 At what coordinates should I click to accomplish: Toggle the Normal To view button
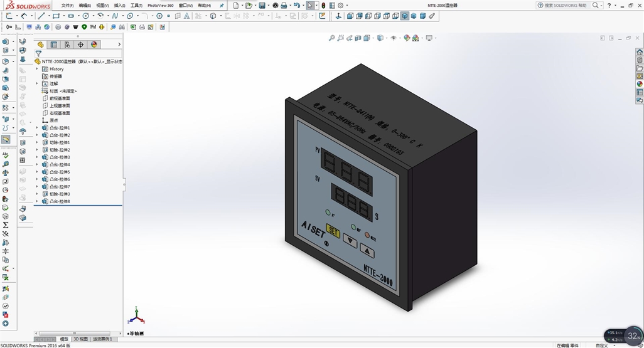click(x=338, y=16)
